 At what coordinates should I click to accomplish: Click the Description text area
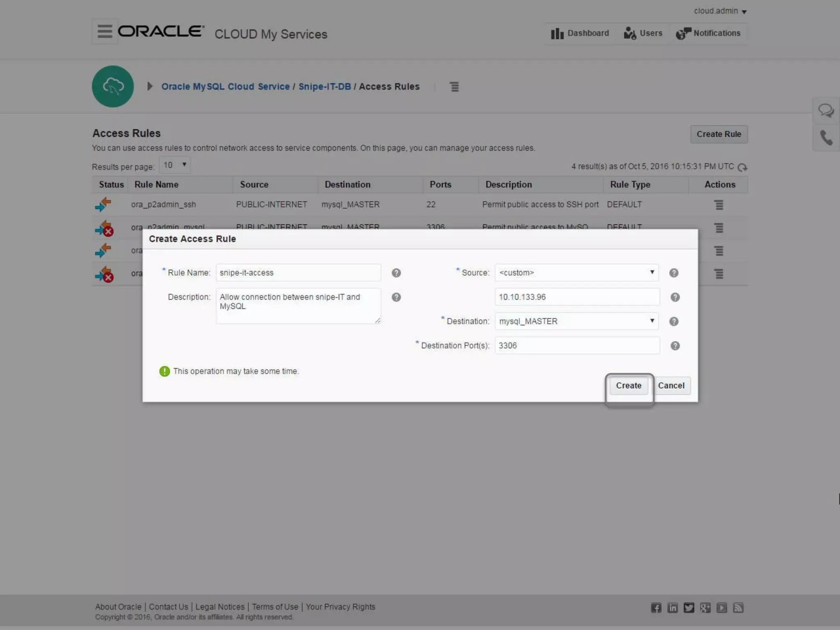pyautogui.click(x=298, y=306)
